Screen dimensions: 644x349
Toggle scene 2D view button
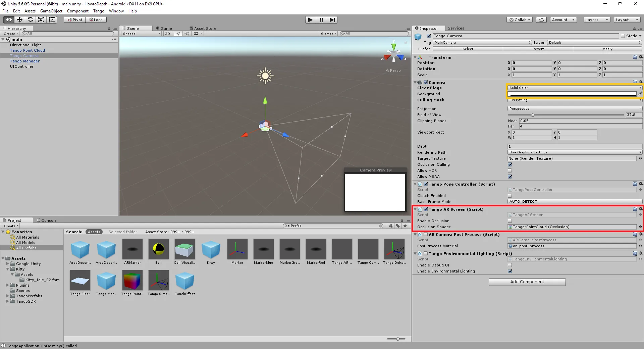tap(167, 34)
